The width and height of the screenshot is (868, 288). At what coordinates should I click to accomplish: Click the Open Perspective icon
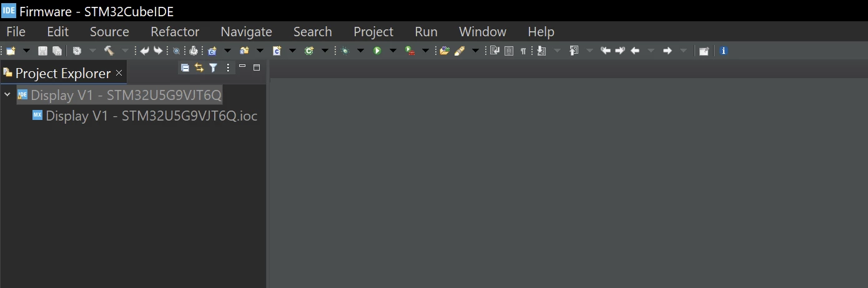pos(704,51)
